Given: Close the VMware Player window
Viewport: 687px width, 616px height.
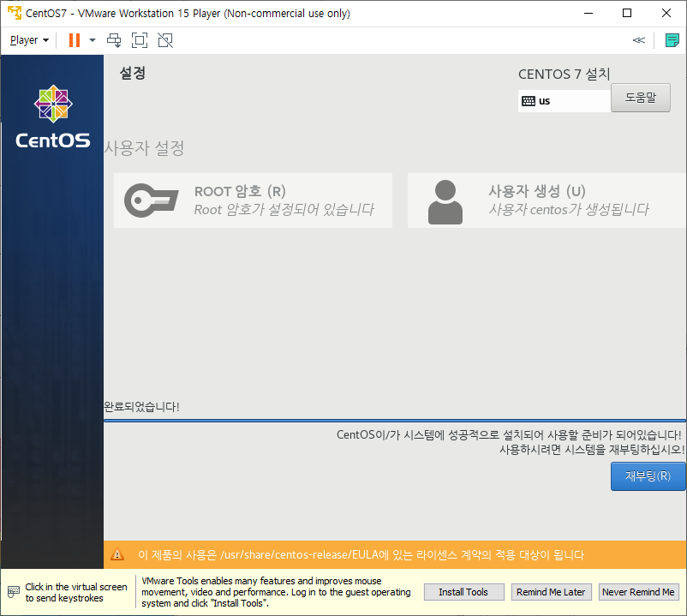Looking at the screenshot, I should click(666, 13).
